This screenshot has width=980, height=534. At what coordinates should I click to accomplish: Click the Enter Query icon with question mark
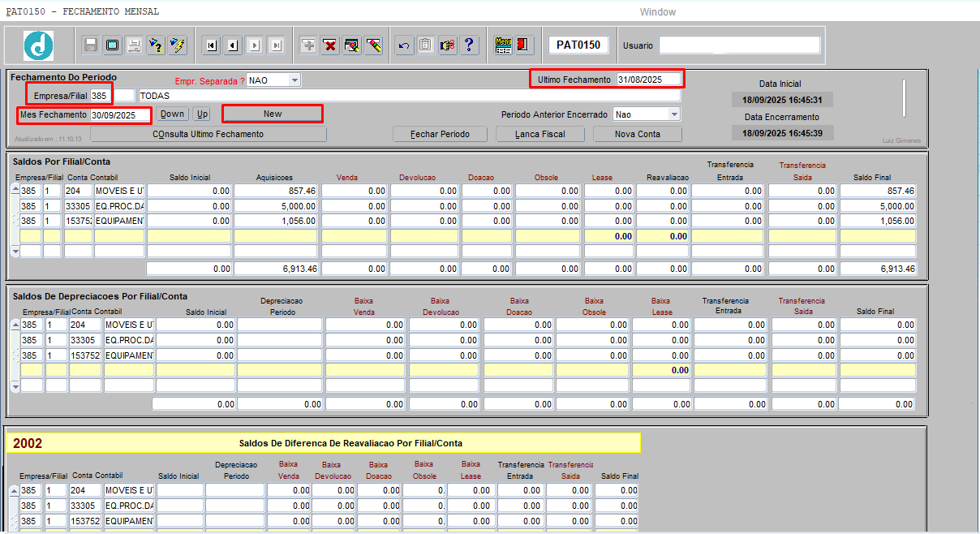tap(156, 45)
